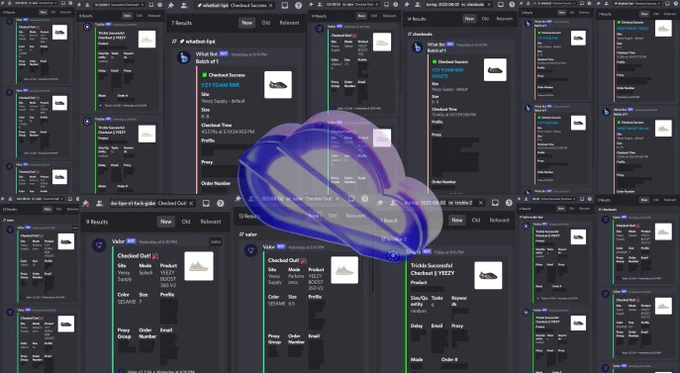The image size is (680, 373).
Task: Open help next to 'in: checkouts' search
Action: (512, 4)
